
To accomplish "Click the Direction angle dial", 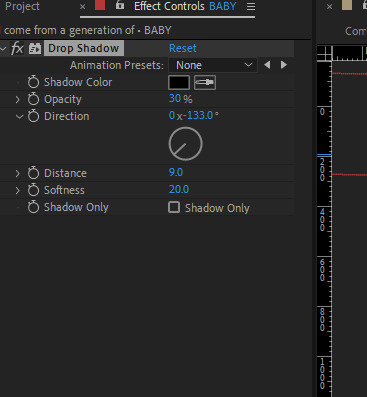I will [x=186, y=144].
